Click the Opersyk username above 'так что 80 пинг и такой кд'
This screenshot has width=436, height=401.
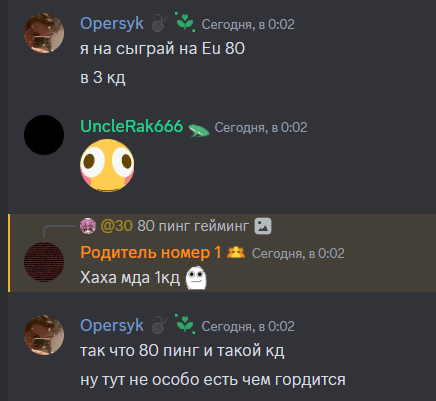(x=112, y=325)
